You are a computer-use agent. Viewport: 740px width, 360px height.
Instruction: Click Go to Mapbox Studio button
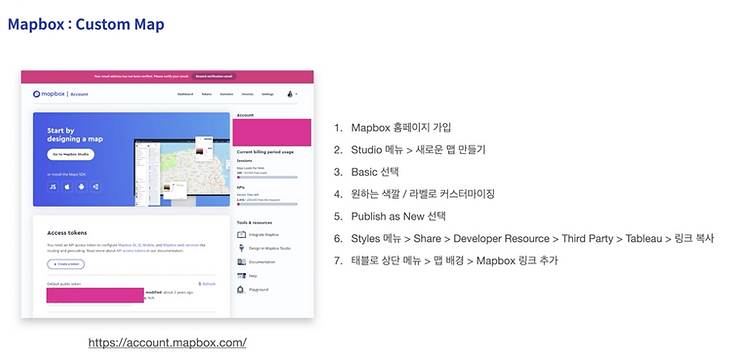click(71, 154)
